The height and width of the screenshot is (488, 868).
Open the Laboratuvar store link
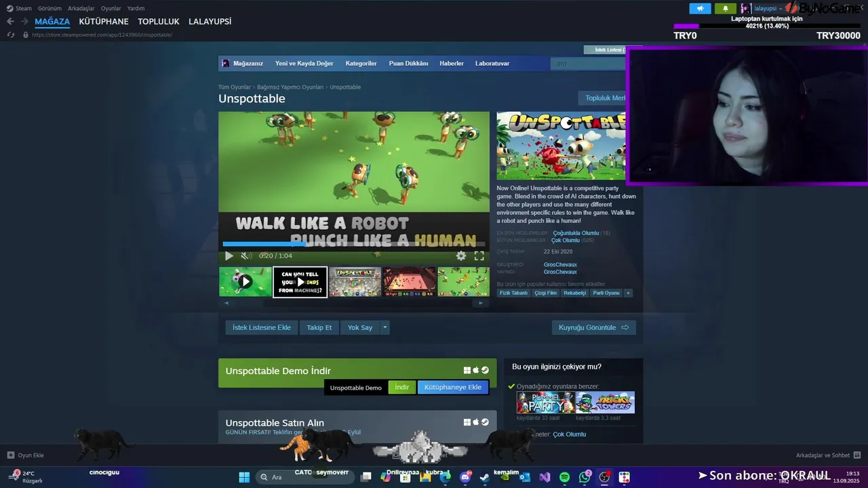coord(492,63)
